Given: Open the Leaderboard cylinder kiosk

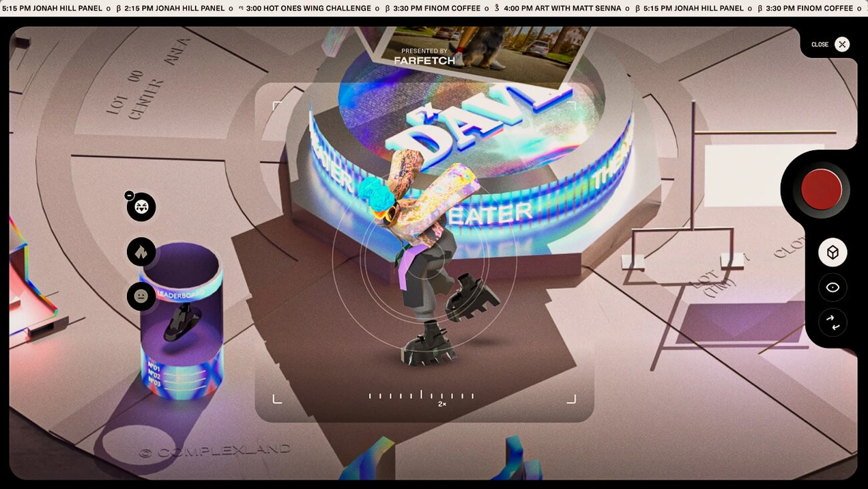Looking at the screenshot, I should click(x=182, y=321).
